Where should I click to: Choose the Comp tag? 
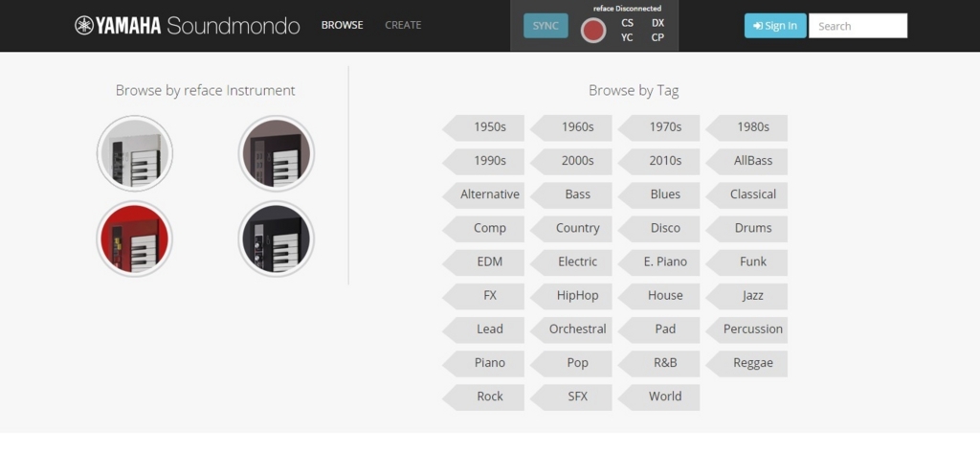pyautogui.click(x=483, y=229)
